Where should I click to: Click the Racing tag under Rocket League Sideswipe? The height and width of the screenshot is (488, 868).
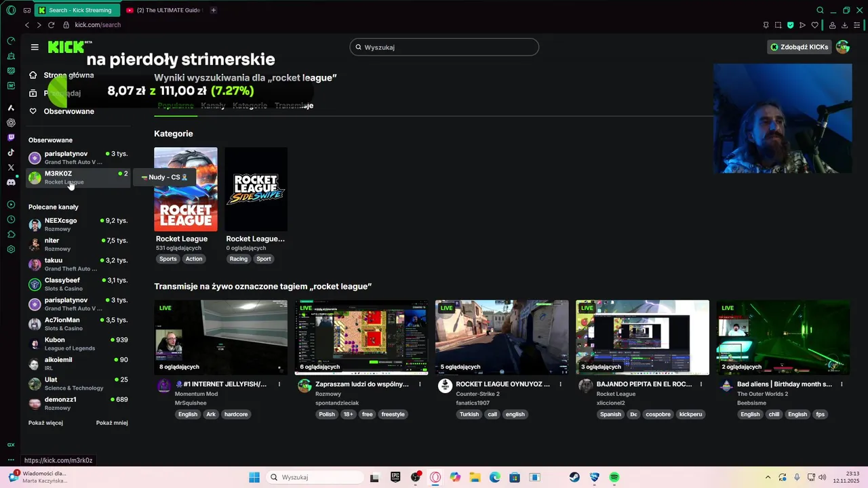[x=239, y=259]
